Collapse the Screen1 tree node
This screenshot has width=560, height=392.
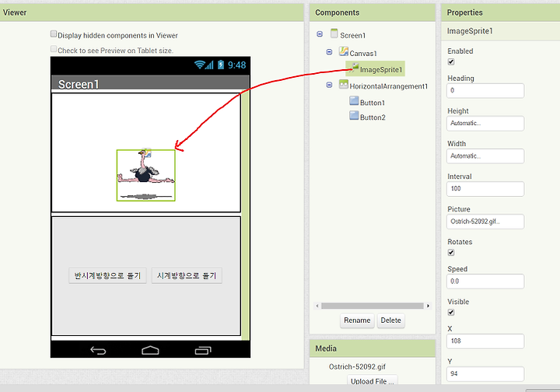(320, 34)
